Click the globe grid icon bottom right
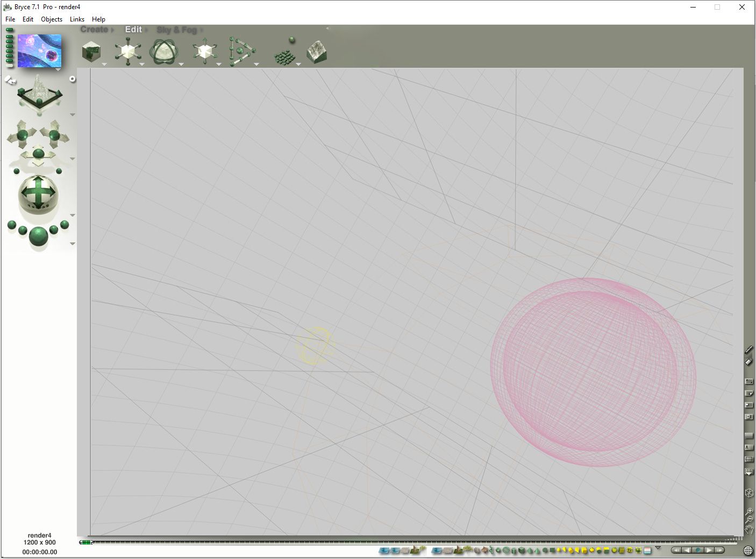756x559 pixels. coord(747,550)
